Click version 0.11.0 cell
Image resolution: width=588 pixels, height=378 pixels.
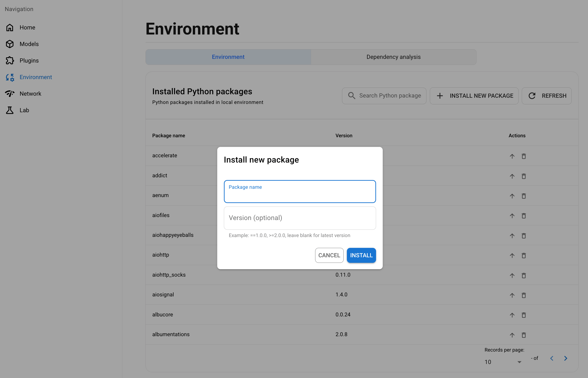click(x=343, y=275)
